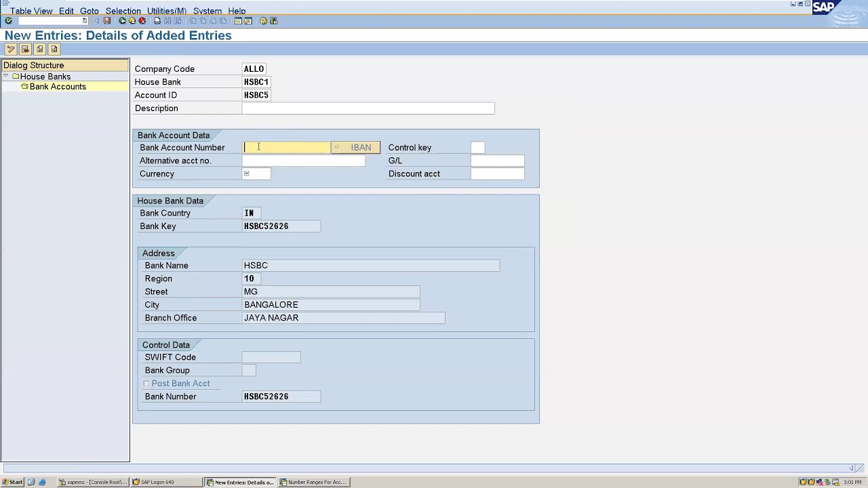Click the Account ID value HSBC5
The height and width of the screenshot is (488, 868).
point(256,96)
